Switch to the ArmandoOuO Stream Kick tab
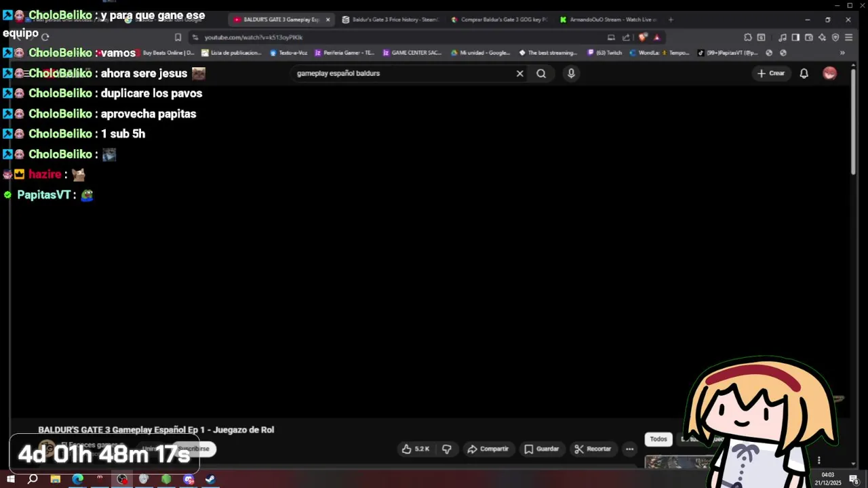This screenshot has height=488, width=868. click(608, 20)
